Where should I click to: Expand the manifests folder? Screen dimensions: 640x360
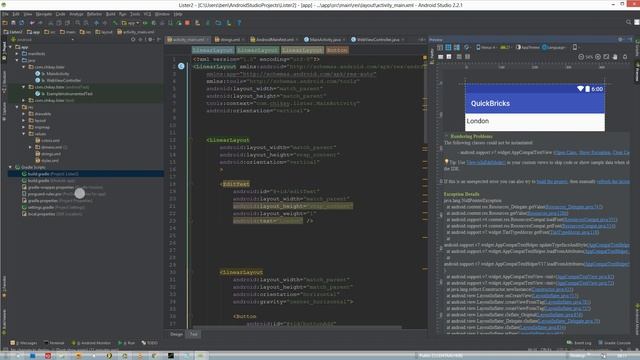17,53
